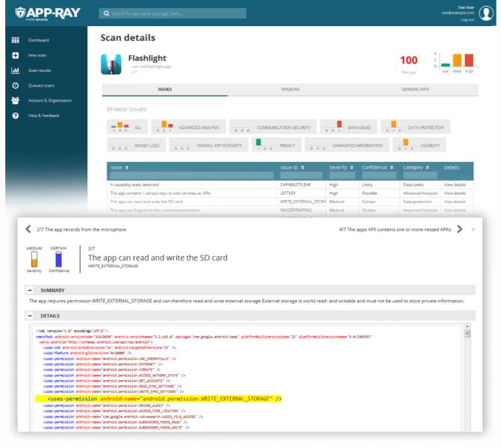Collapse the SUMMARY section
Screen dimensions: 501x448
(30, 290)
